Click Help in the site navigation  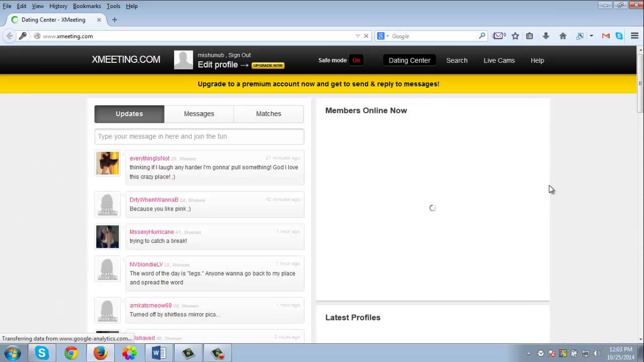click(x=537, y=60)
